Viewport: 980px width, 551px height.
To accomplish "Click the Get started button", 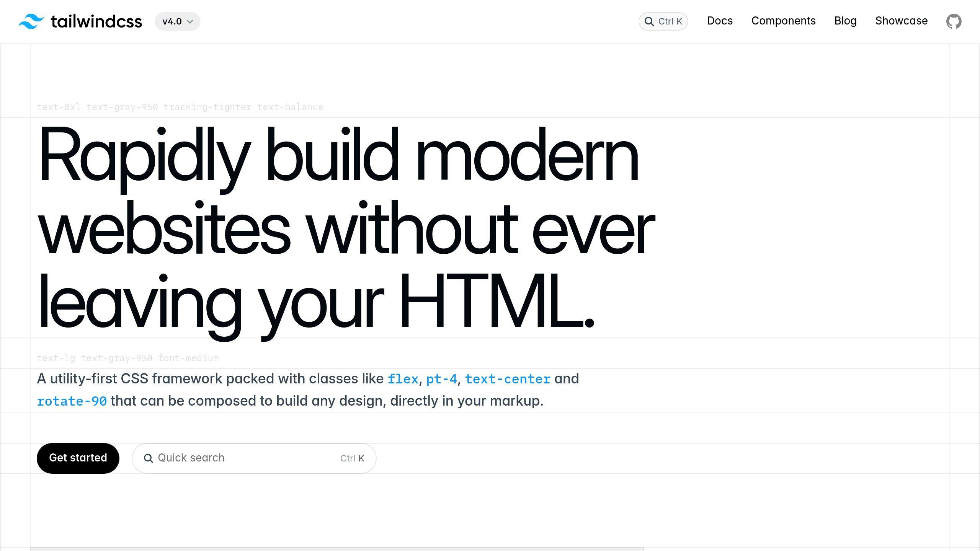I will (78, 458).
